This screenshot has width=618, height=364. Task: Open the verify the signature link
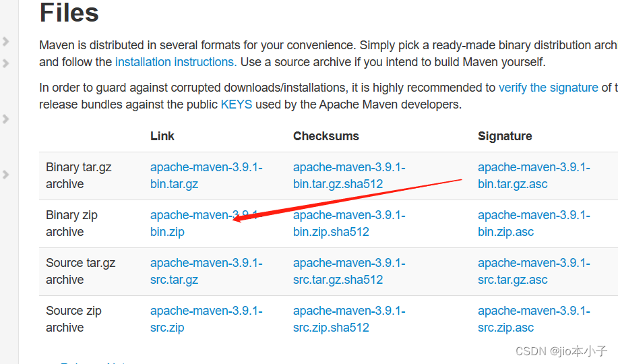tap(548, 88)
